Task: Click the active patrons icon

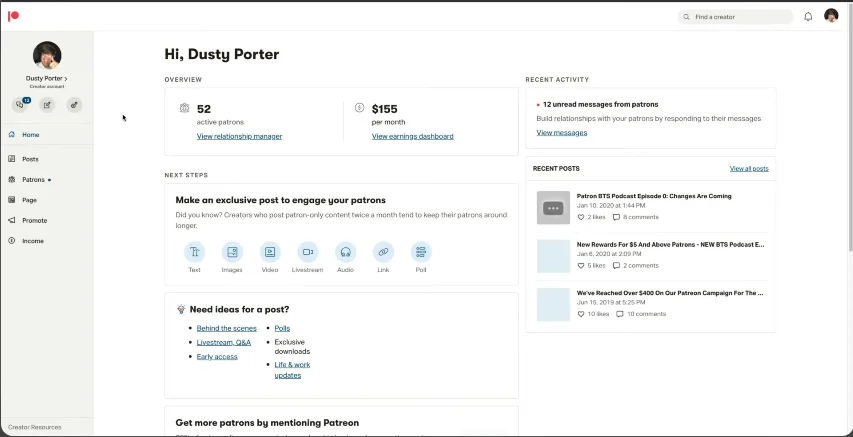Action: pyautogui.click(x=184, y=108)
